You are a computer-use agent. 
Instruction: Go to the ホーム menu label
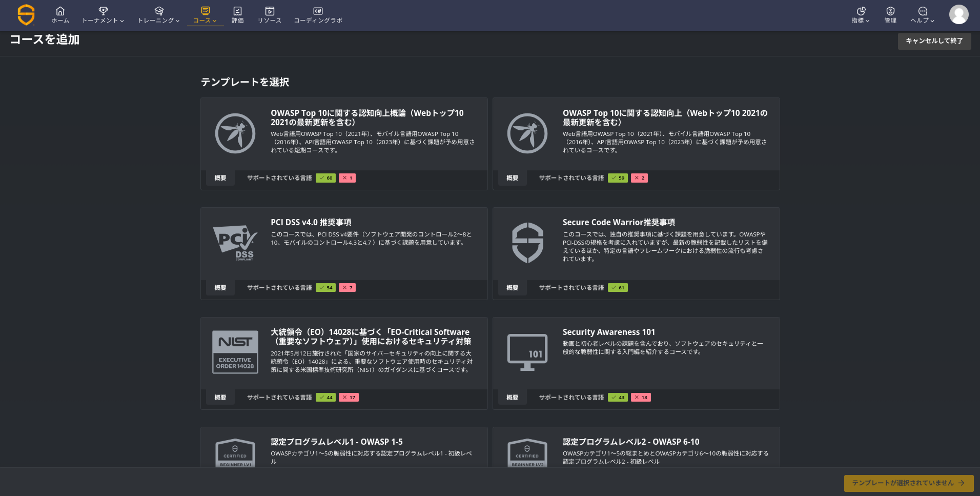60,21
